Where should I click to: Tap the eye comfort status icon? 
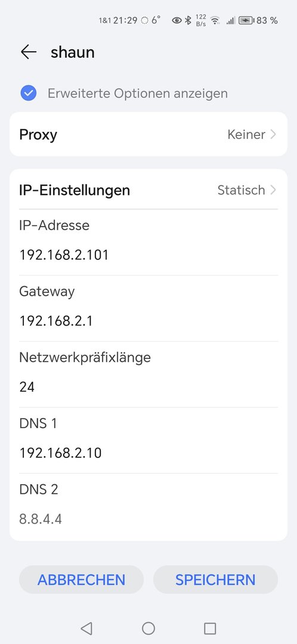(177, 20)
